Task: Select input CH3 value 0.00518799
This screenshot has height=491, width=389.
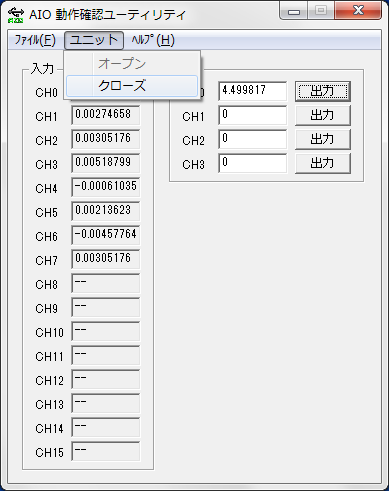Action: click(106, 163)
